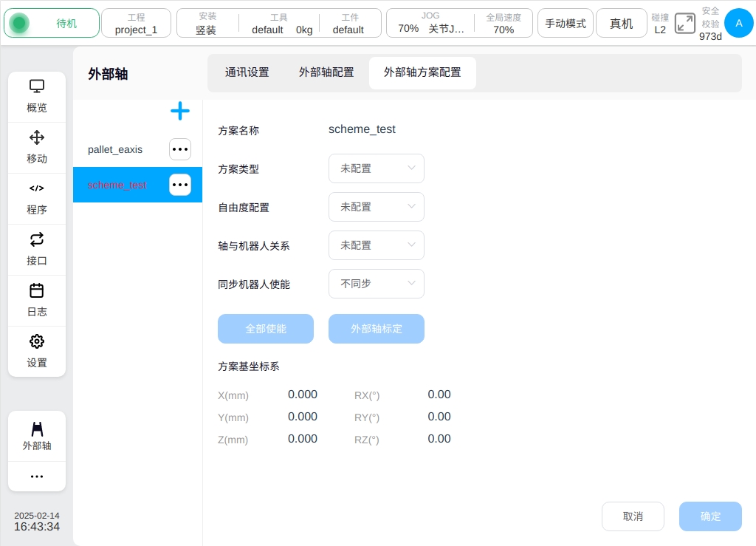Open the 轴与机器人关系 dropdown

point(376,245)
